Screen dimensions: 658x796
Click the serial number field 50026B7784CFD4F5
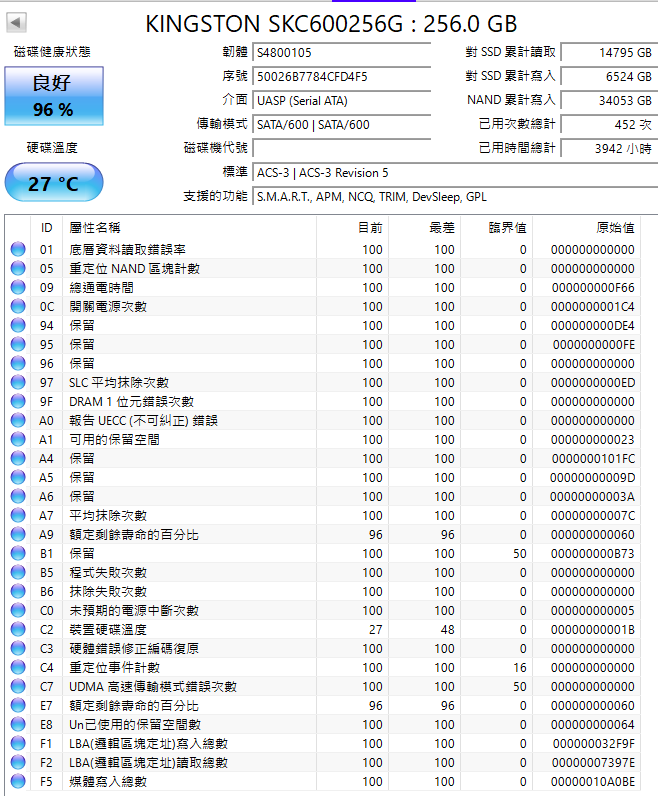point(342,77)
